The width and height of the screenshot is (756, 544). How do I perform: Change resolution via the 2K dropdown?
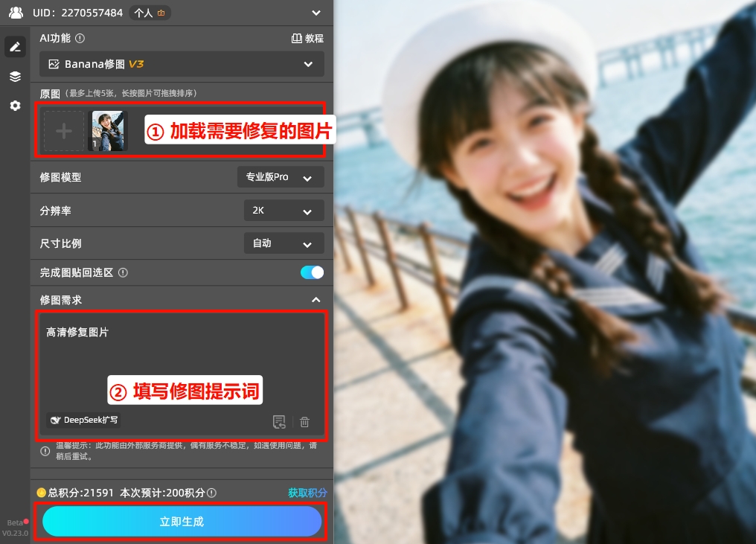click(x=283, y=210)
